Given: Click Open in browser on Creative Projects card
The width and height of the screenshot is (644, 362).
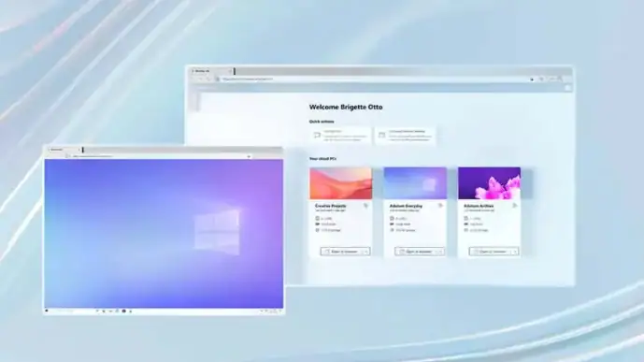Looking at the screenshot, I should (341, 252).
